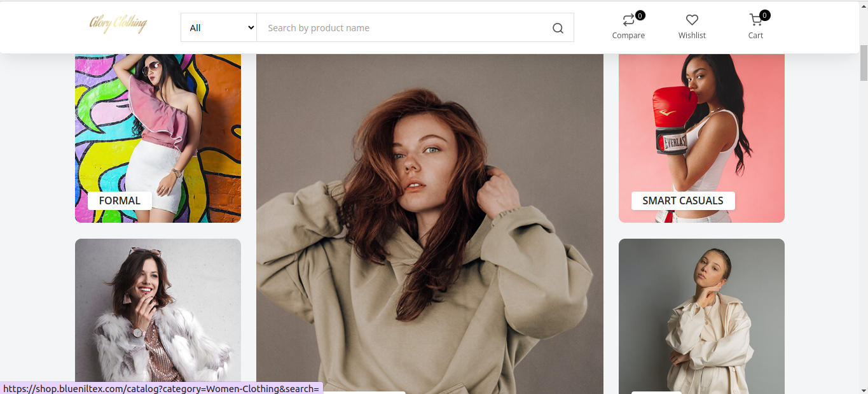Click the Glory Clothing logo

118,25
